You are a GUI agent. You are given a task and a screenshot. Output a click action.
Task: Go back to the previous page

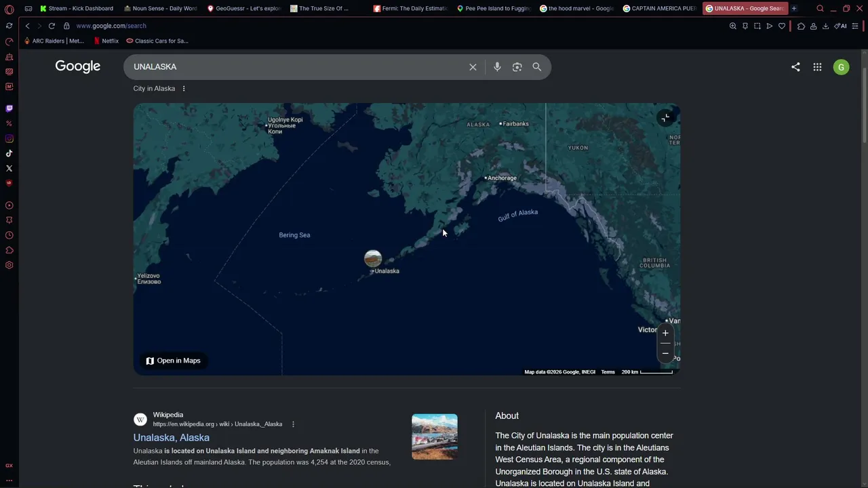tap(27, 26)
